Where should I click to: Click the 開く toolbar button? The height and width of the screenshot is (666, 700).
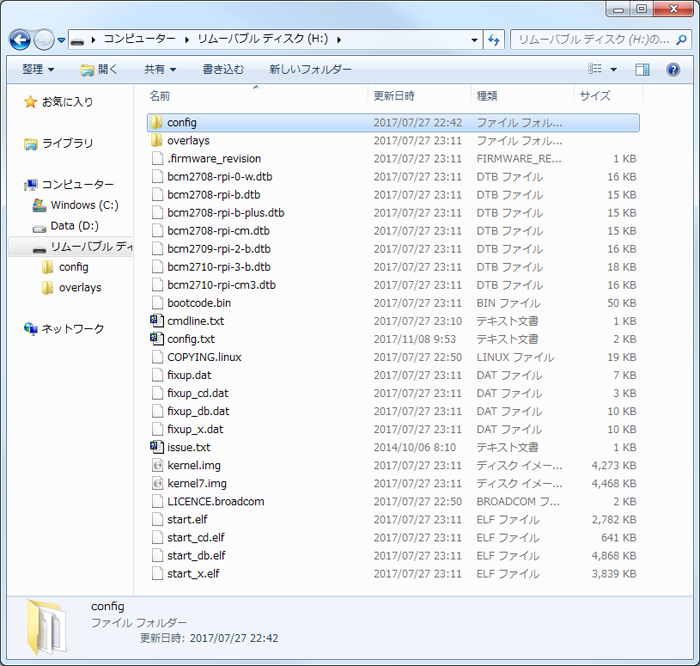[x=99, y=69]
